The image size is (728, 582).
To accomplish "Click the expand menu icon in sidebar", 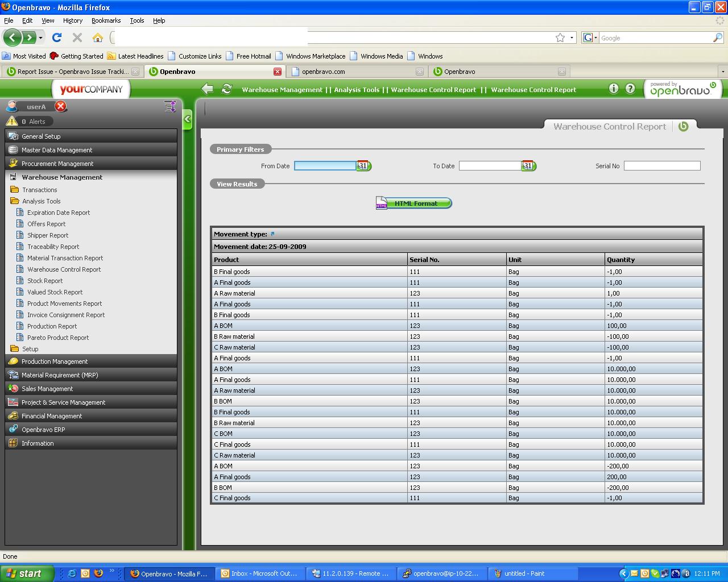I will tap(169, 106).
